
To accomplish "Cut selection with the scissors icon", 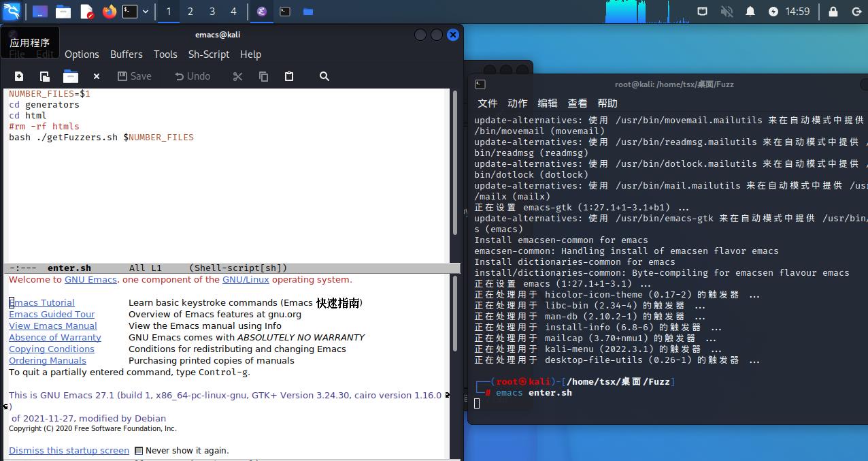I will click(237, 76).
